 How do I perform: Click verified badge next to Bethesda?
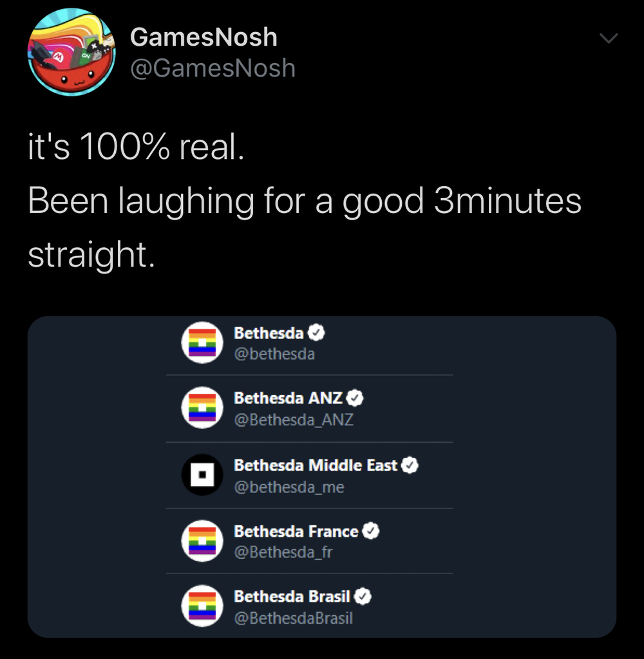pyautogui.click(x=316, y=333)
